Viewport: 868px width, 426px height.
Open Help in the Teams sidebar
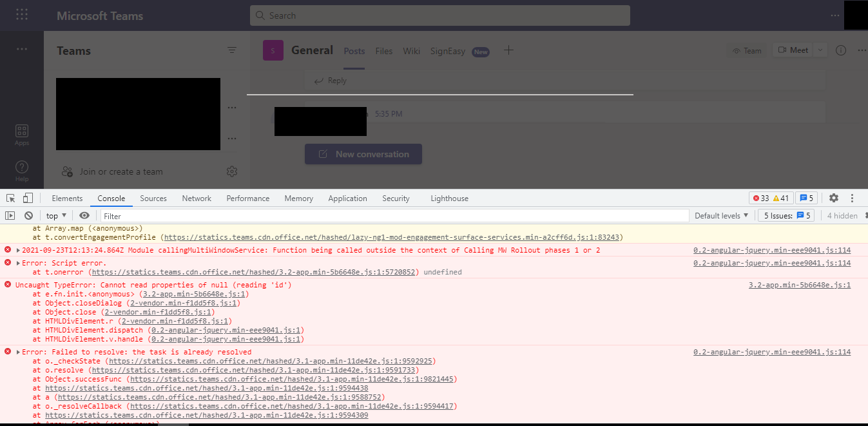coord(22,171)
